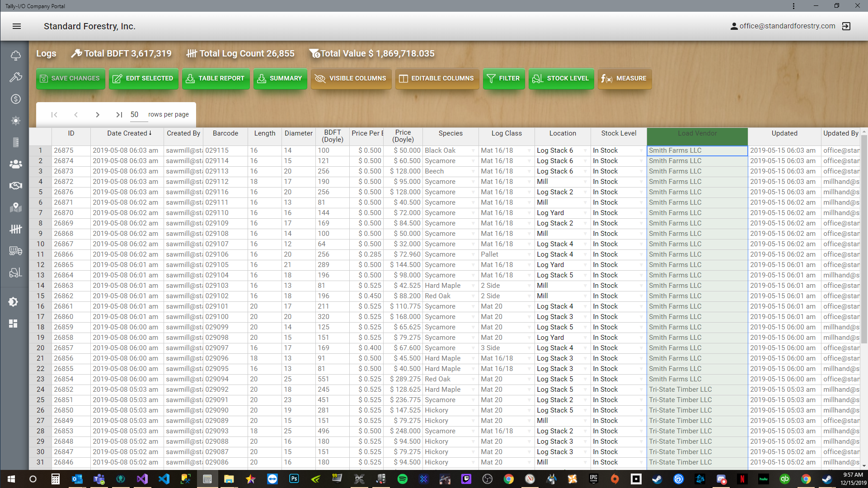The width and height of the screenshot is (868, 488).
Task: Click the tally marks sidebar icon
Action: [15, 229]
